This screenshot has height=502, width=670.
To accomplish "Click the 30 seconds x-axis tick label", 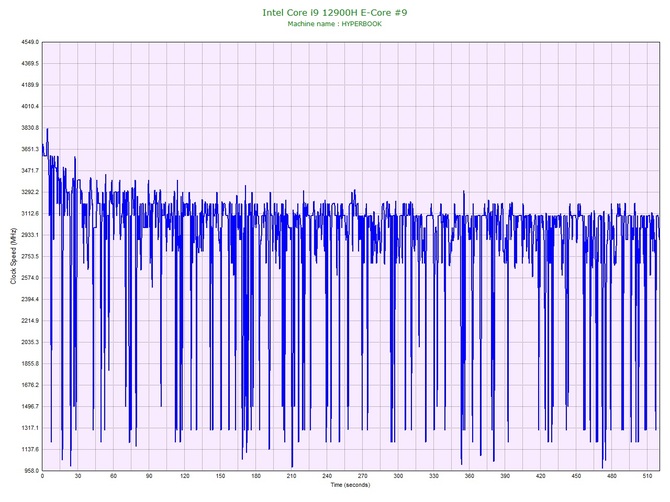I will 78,476.
